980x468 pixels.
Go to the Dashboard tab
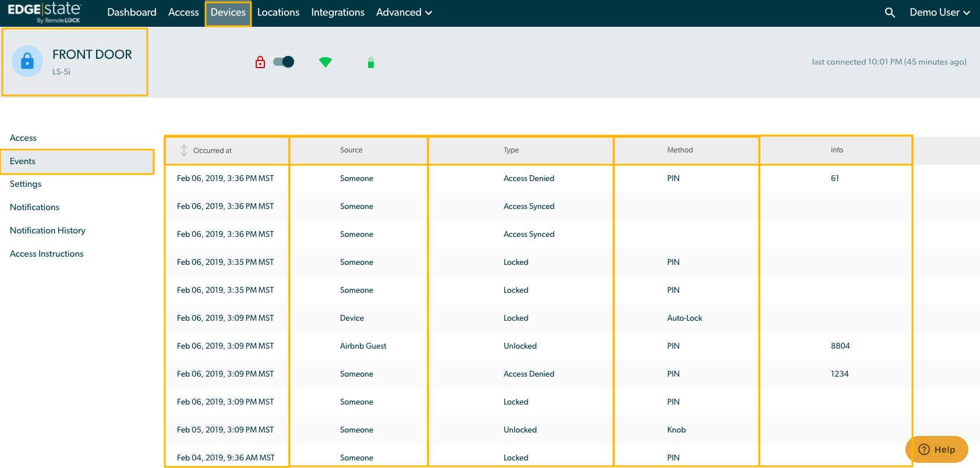(132, 12)
